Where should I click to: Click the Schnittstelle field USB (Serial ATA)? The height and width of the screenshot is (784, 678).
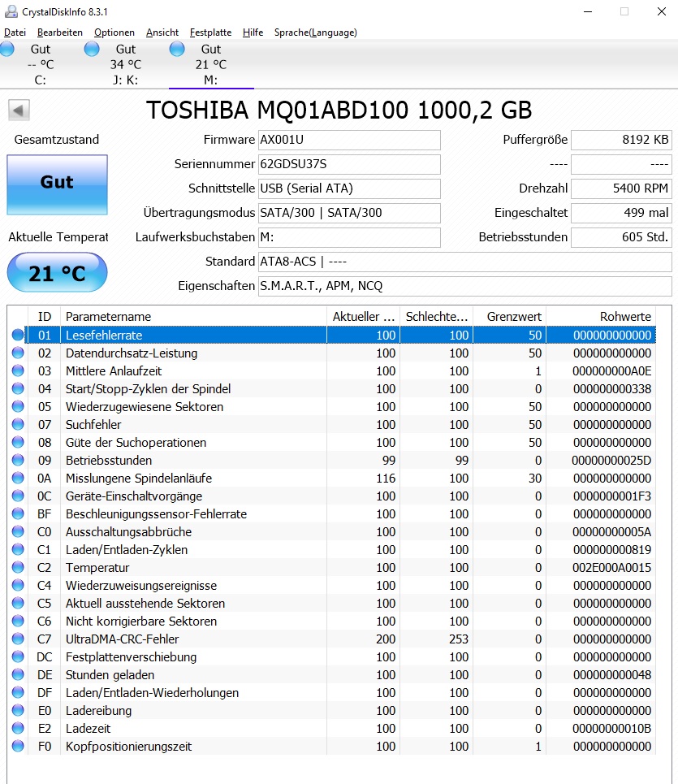[x=349, y=188]
